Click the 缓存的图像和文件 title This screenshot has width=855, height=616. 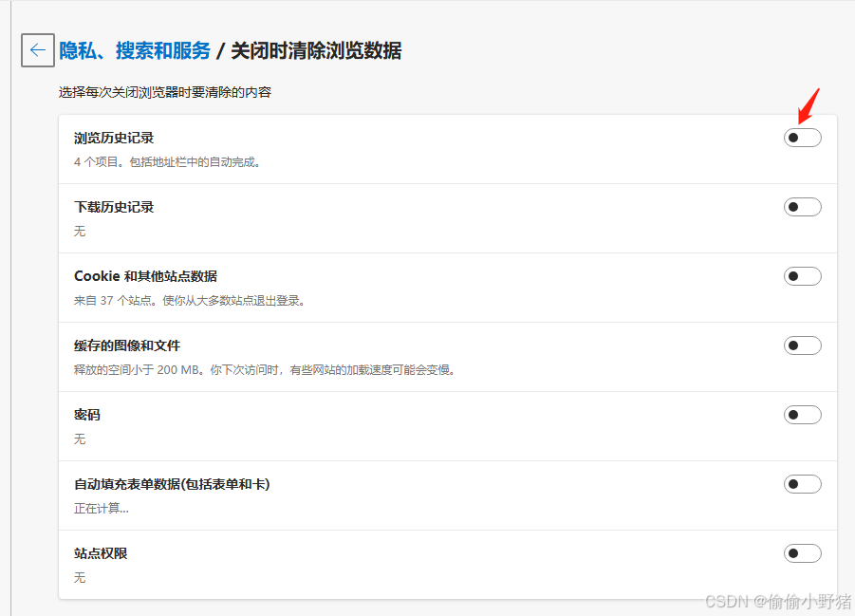tap(127, 345)
